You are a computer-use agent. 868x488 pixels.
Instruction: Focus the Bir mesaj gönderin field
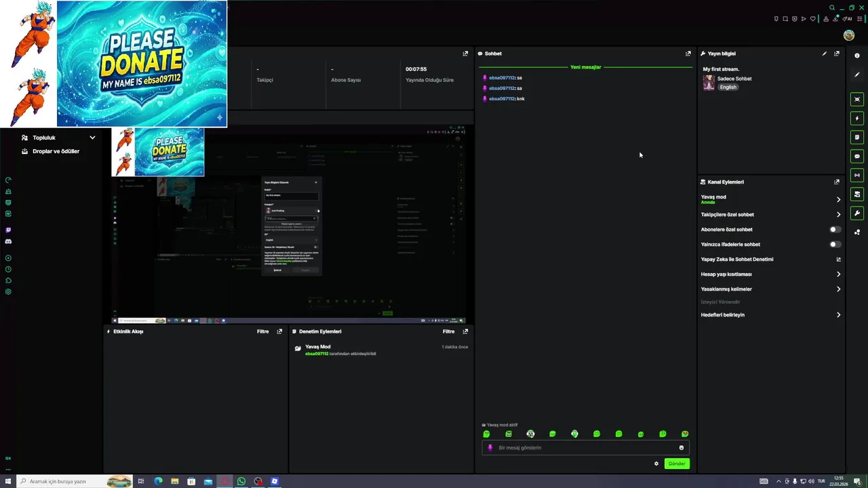pyautogui.click(x=585, y=448)
